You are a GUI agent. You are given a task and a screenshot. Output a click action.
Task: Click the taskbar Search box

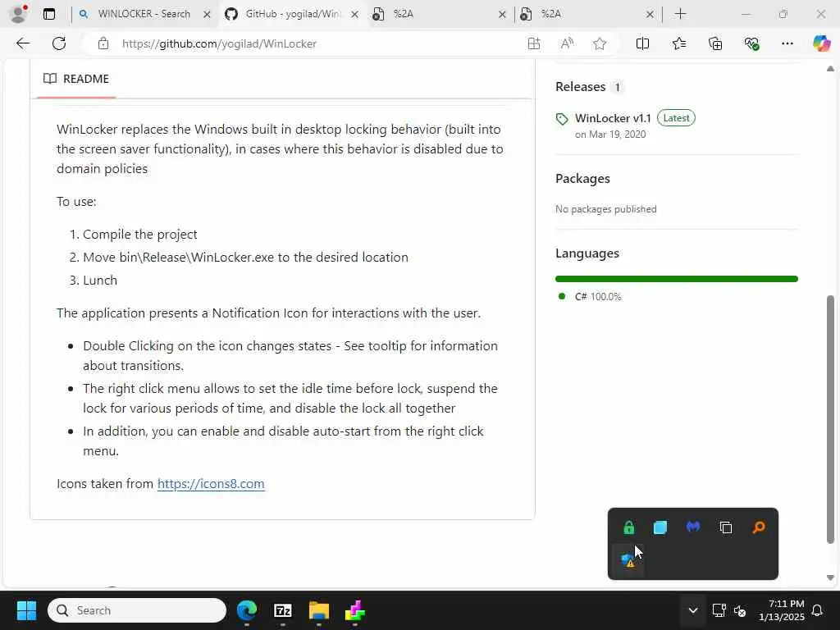point(137,610)
